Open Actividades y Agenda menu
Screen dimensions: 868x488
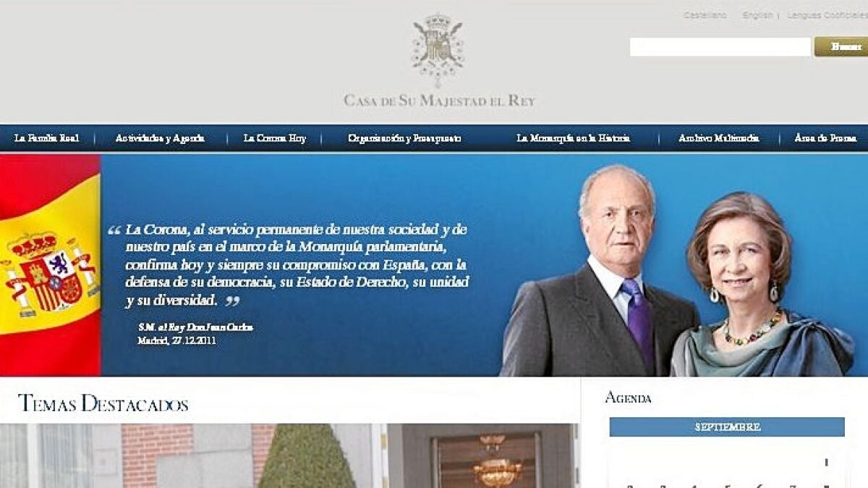(x=160, y=138)
